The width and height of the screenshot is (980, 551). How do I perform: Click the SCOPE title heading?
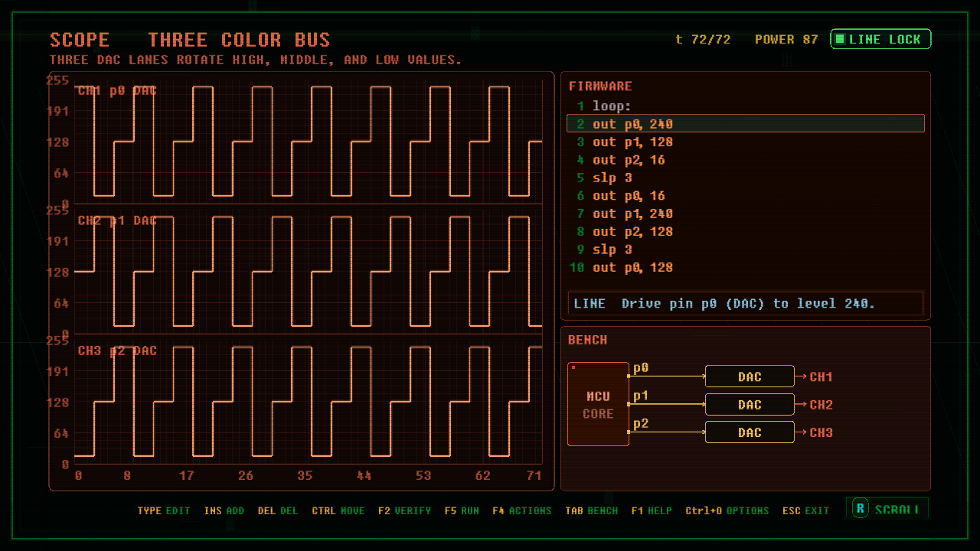[x=80, y=40]
